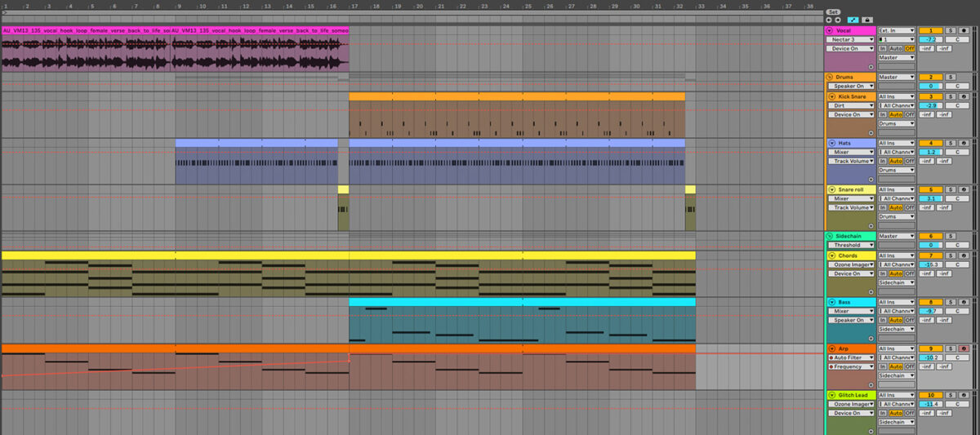
Task: Set Vocal monitor to In
Action: [883, 48]
